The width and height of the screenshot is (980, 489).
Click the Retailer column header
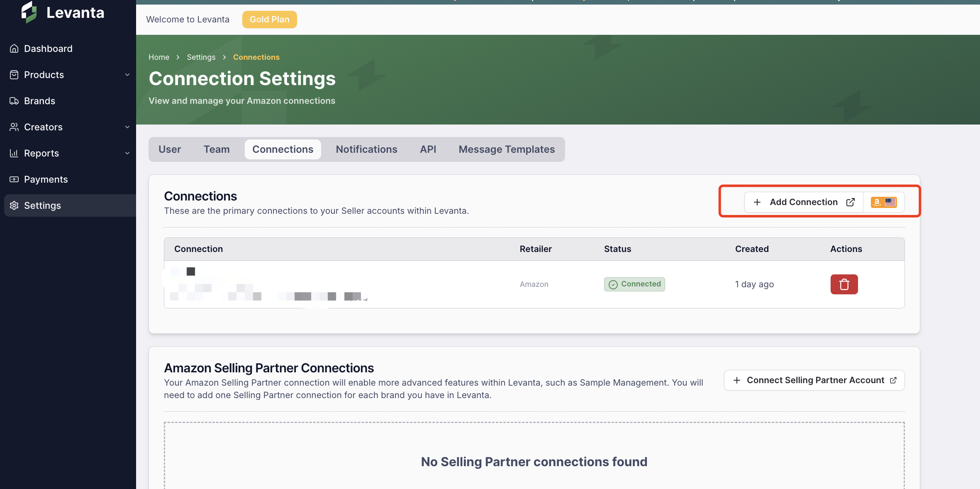pos(536,249)
